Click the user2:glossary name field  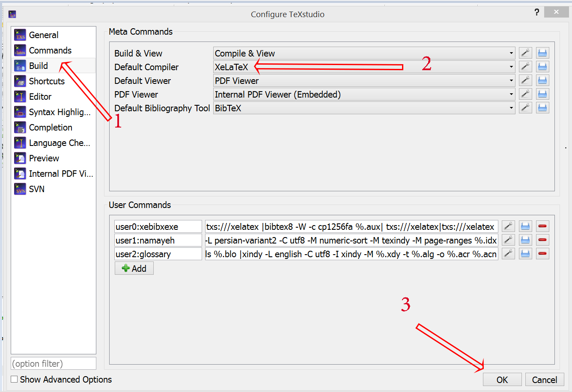[158, 254]
